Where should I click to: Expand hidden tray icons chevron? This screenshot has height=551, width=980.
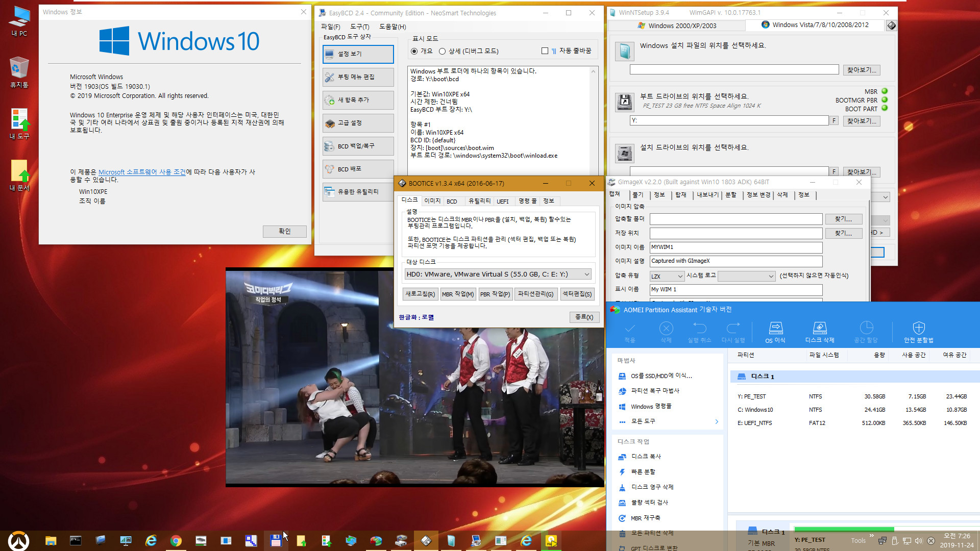[x=872, y=536]
